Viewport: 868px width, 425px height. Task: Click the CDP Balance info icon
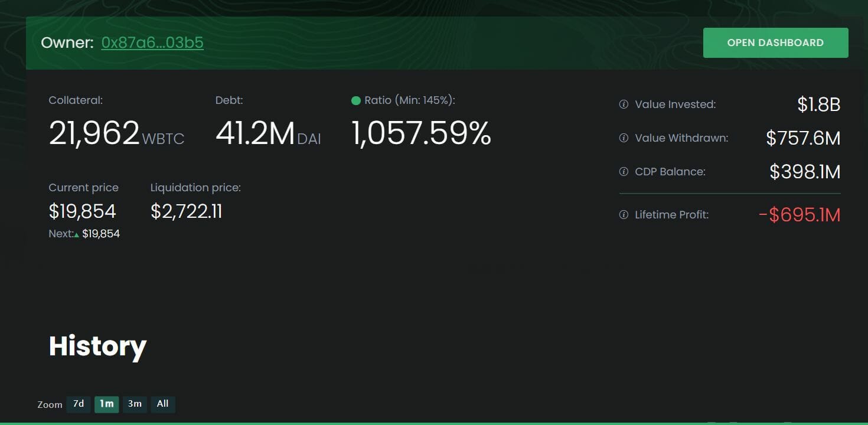tap(623, 172)
